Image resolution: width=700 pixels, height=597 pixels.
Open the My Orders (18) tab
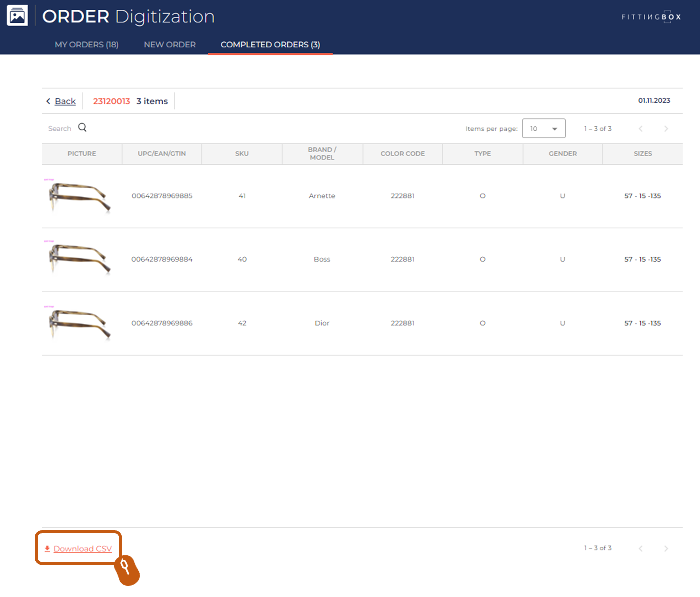pos(86,45)
